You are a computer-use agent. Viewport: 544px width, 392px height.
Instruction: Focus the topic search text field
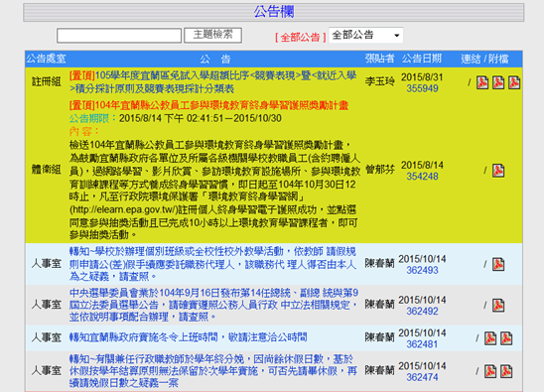(119, 36)
